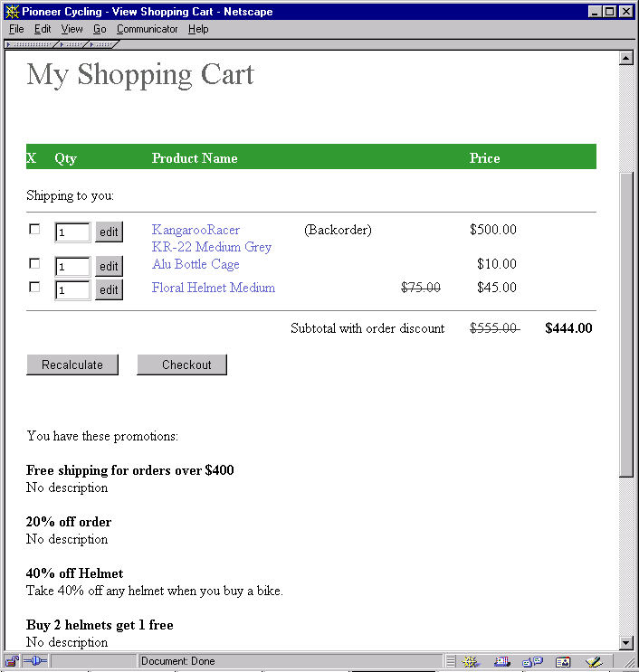
Task: Click edit button for Alu Bottle Cage row
Action: point(109,266)
